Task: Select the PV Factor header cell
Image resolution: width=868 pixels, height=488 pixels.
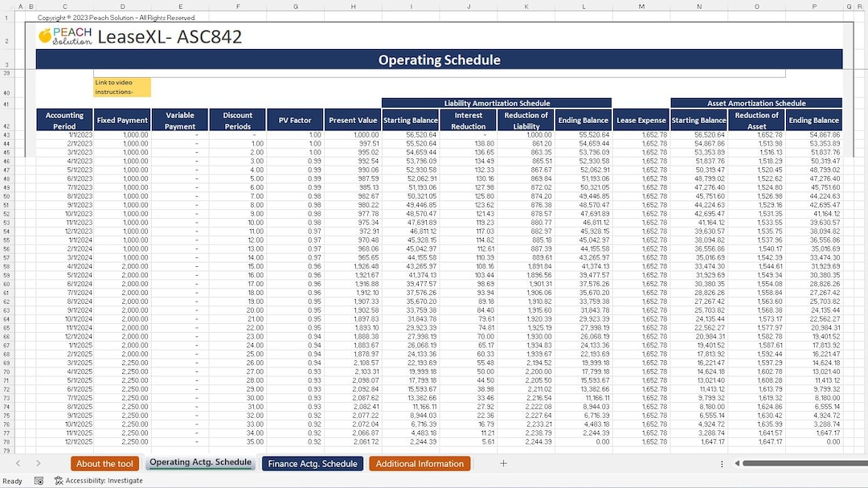Action: point(295,121)
